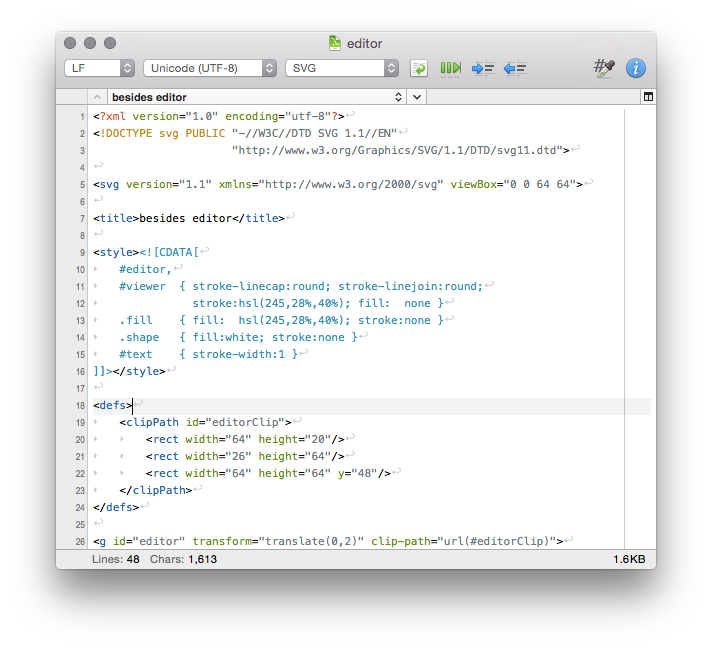Click the split editor view icon
The image size is (712, 649).
pyautogui.click(x=648, y=96)
